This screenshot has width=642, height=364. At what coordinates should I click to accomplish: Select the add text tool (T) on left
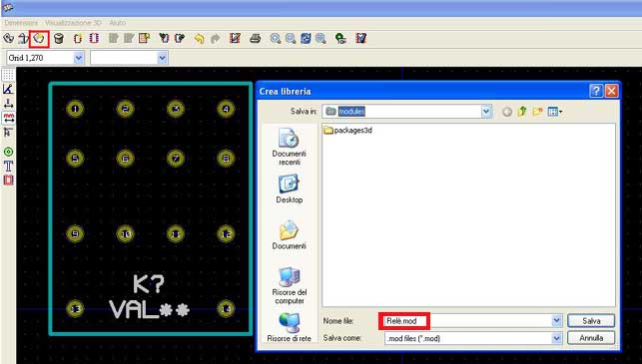point(8,166)
